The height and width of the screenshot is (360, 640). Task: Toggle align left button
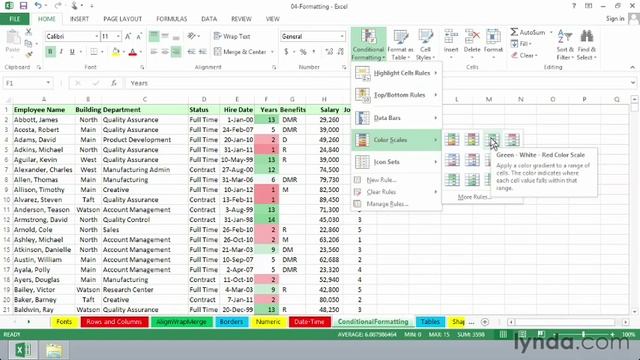[x=154, y=52]
